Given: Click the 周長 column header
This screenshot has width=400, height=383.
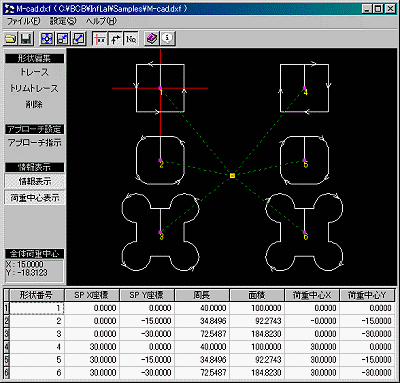Looking at the screenshot, I should coord(202,295).
